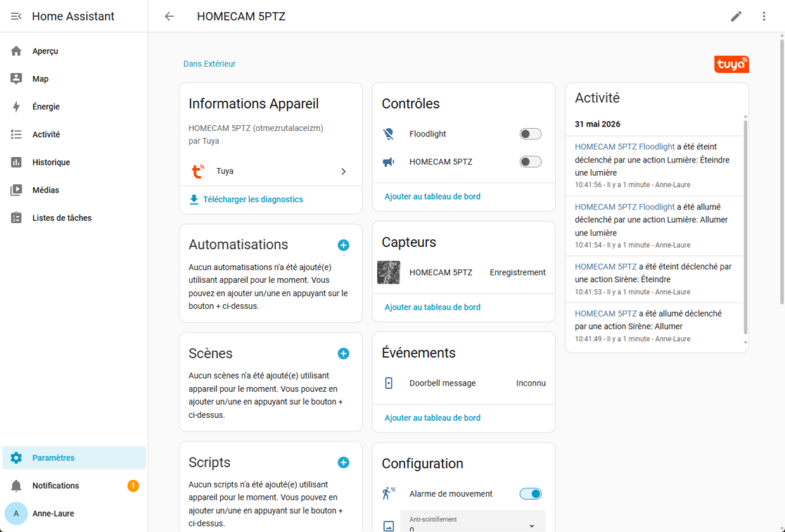The image size is (785, 532).
Task: Collapse the sidebar with the hamburger icon
Action: (x=16, y=16)
